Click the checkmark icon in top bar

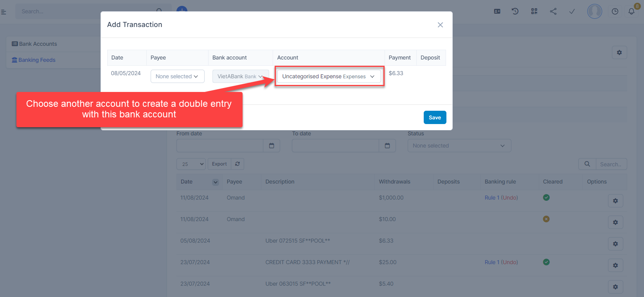tap(572, 11)
